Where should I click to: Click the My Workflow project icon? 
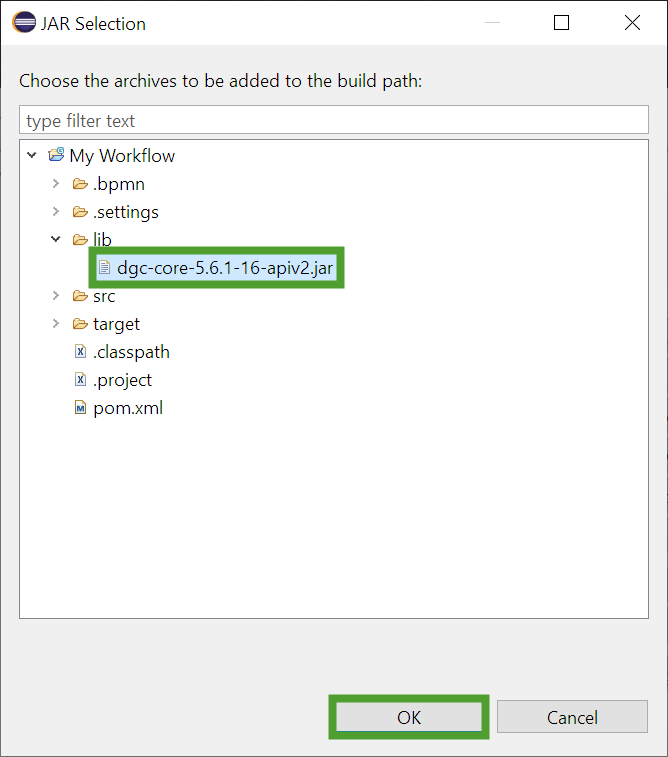pyautogui.click(x=57, y=156)
